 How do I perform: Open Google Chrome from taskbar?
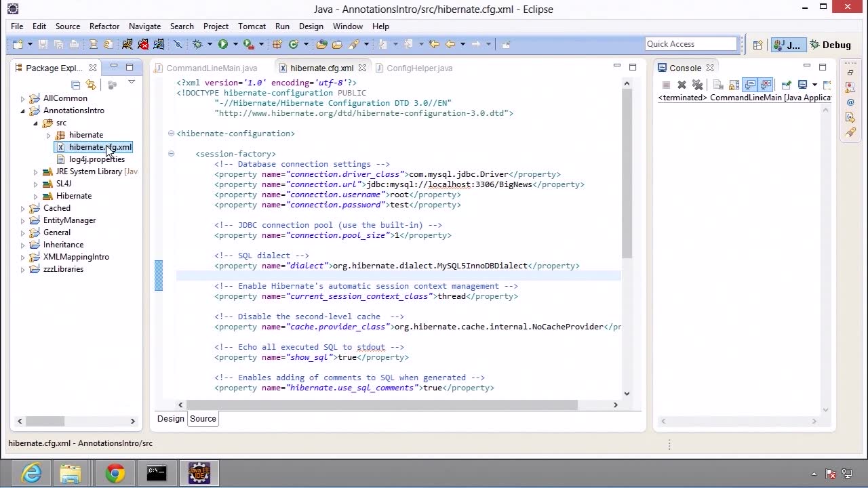pyautogui.click(x=115, y=473)
